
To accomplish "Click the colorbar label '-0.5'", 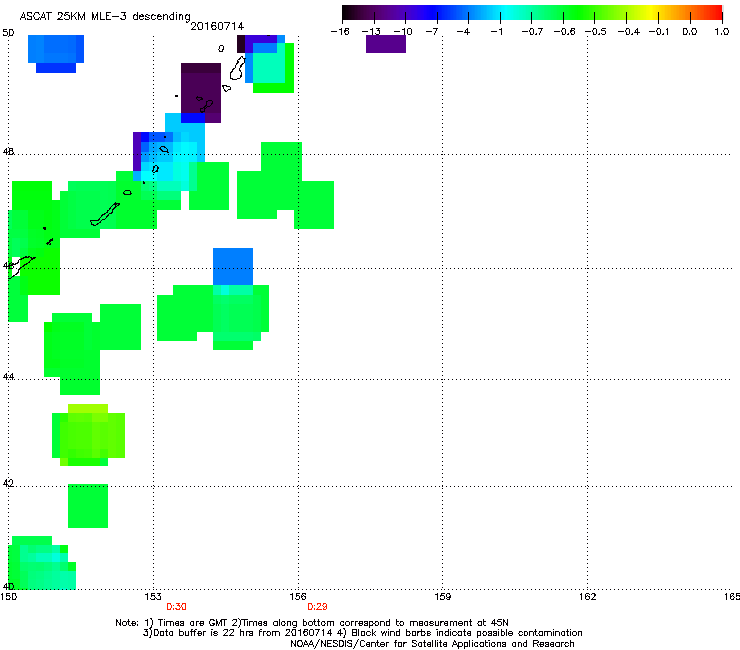I will point(596,32).
